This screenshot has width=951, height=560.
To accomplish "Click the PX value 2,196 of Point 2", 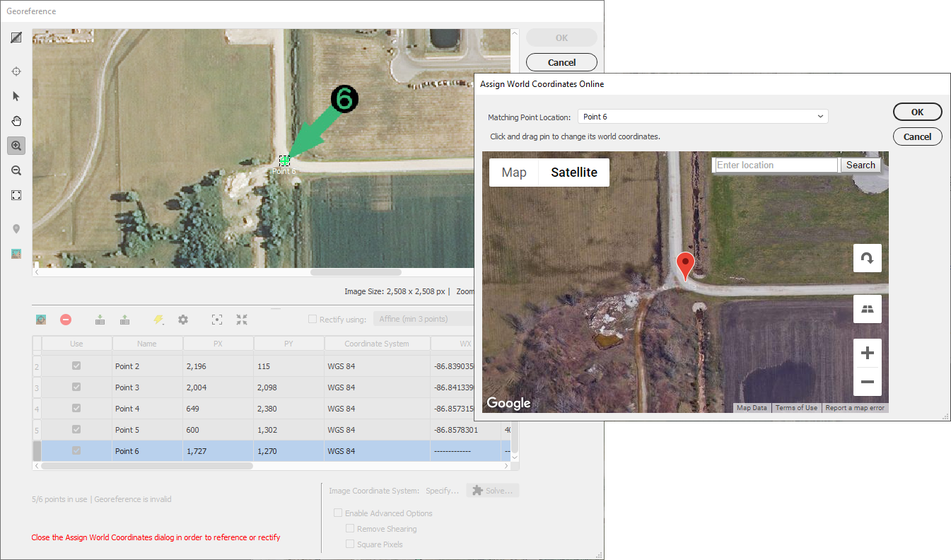I will pyautogui.click(x=218, y=366).
